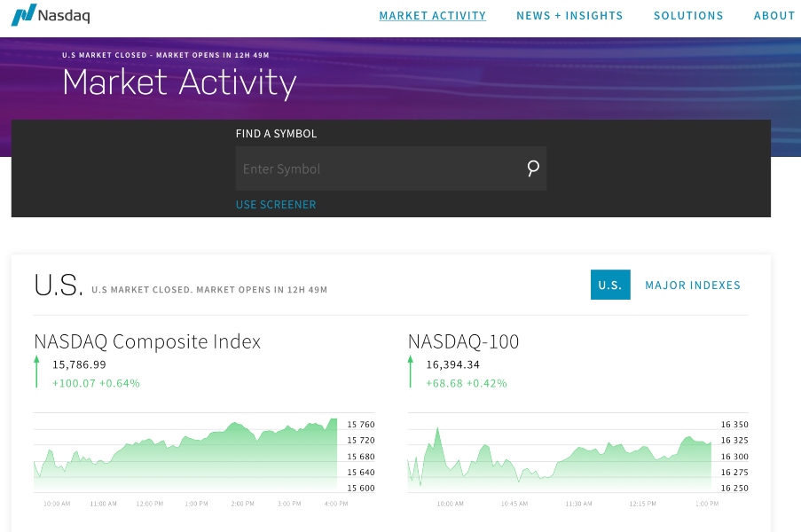
Task: Switch to the Major Indexes tab
Action: (x=693, y=285)
